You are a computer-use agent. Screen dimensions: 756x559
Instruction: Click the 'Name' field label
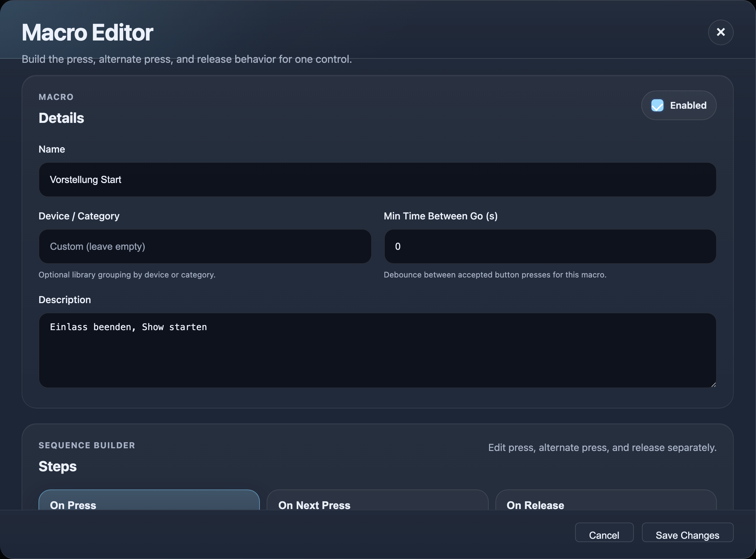pos(52,149)
